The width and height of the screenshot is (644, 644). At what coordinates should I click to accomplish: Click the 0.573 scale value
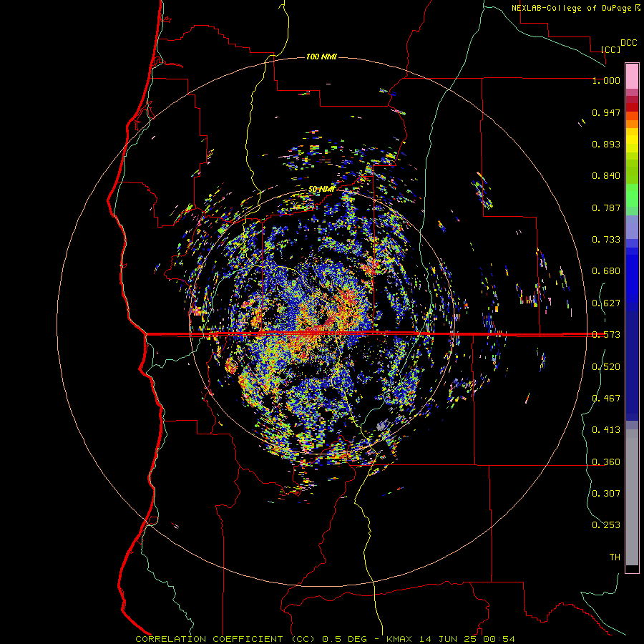[606, 335]
